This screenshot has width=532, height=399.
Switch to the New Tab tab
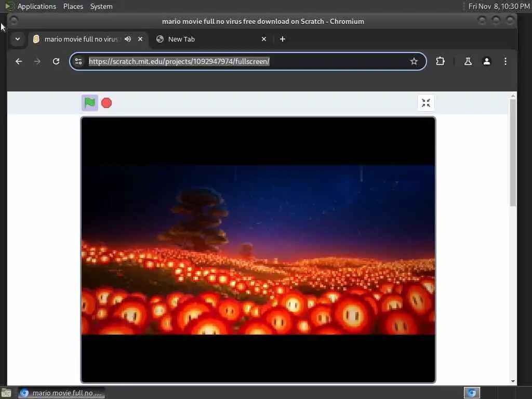click(212, 39)
